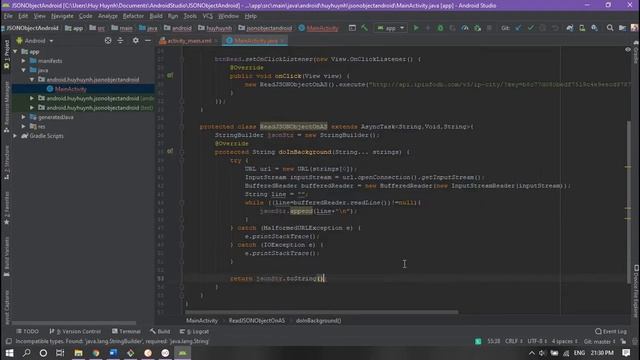Viewport: 640px width, 360px height.
Task: Switch to the activity_main.xml tab
Action: coord(189,41)
